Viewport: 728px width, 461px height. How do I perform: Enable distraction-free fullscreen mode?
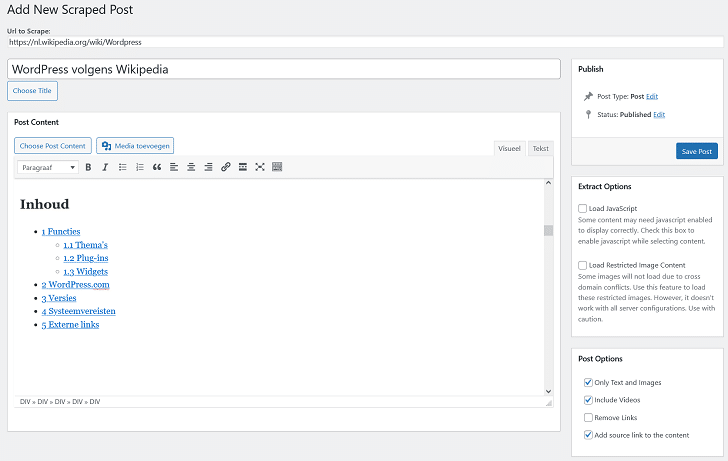(x=260, y=167)
